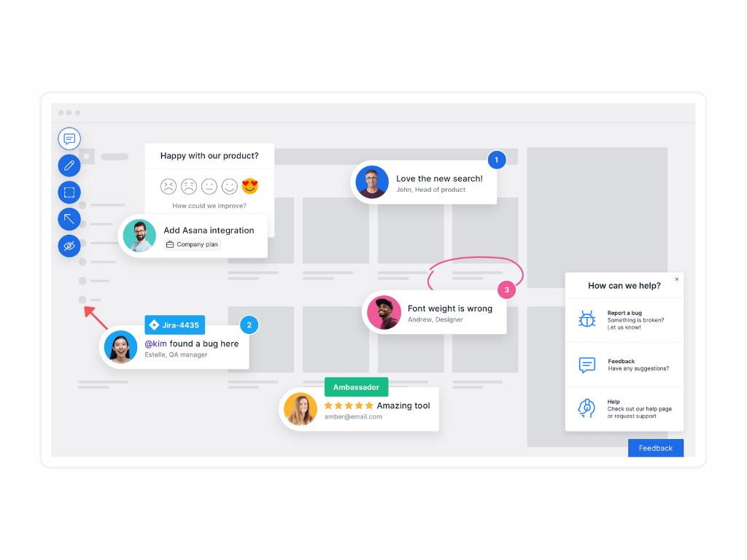Select the arrow cursor tool

point(69,219)
